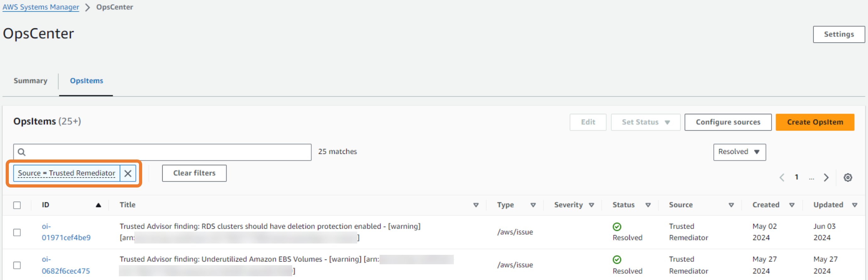The image size is (868, 280).
Task: Sort the Created column
Action: pyautogui.click(x=792, y=205)
